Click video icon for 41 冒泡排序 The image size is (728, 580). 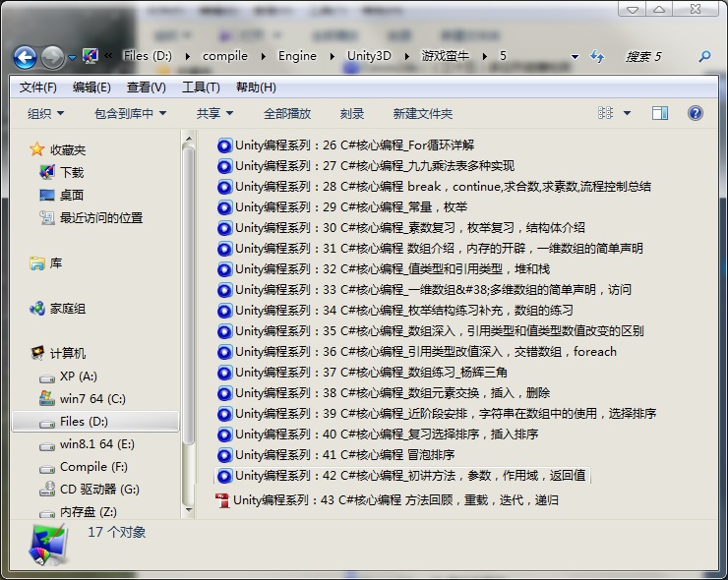(224, 455)
